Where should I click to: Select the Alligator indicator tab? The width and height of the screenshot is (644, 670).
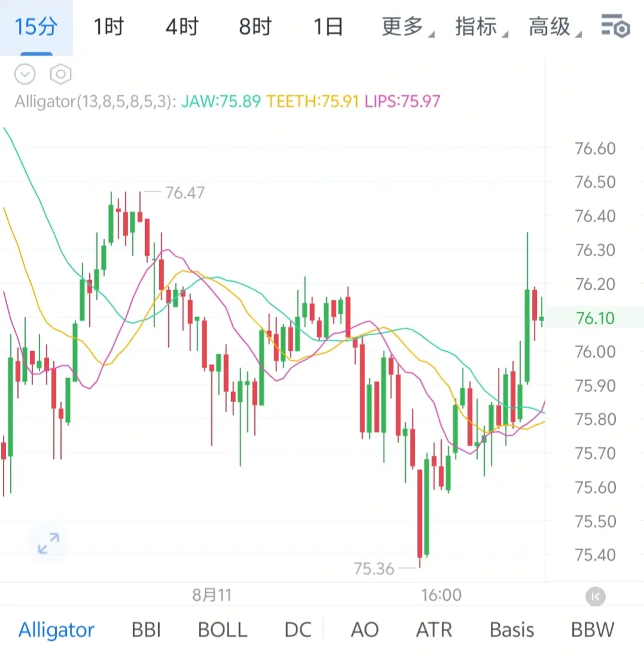click(56, 630)
